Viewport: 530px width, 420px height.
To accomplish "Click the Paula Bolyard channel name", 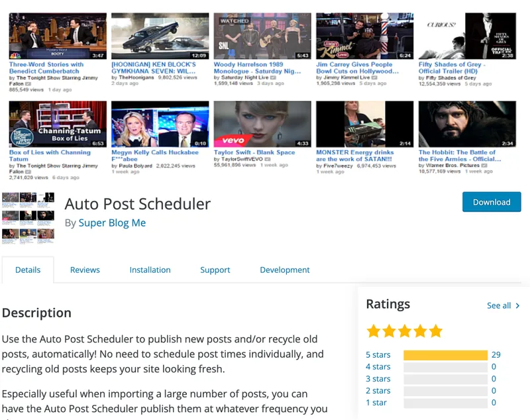I will [135, 166].
